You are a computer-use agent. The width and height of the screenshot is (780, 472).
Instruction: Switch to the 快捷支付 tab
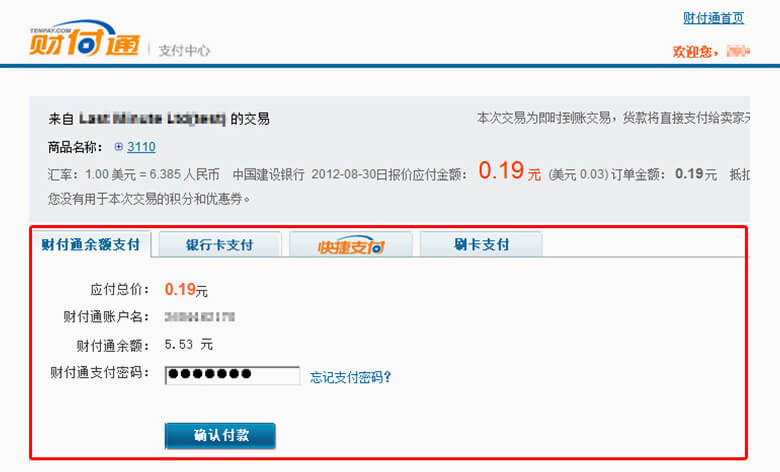(x=351, y=244)
